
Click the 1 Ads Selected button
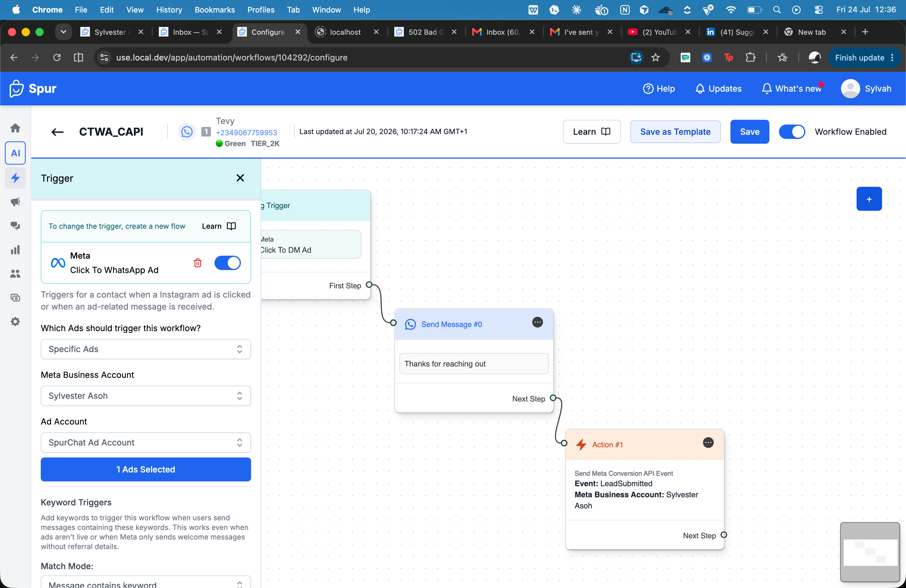[146, 470]
